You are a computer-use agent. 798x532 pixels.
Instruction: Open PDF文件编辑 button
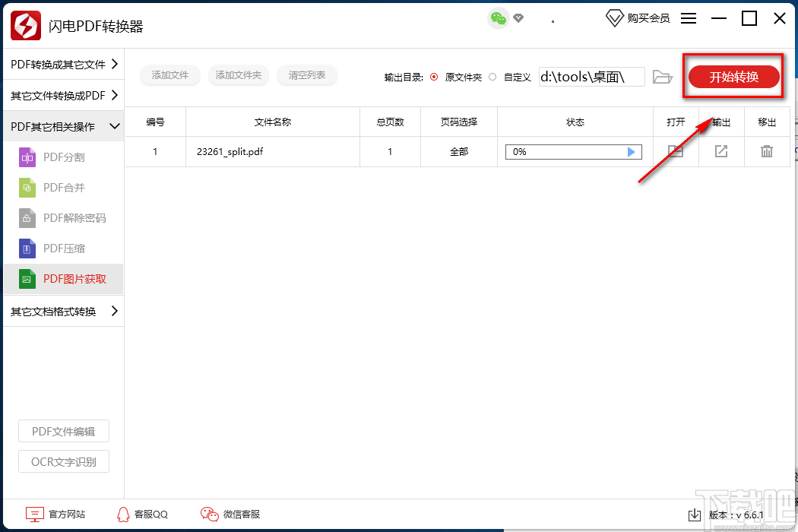pyautogui.click(x=64, y=432)
